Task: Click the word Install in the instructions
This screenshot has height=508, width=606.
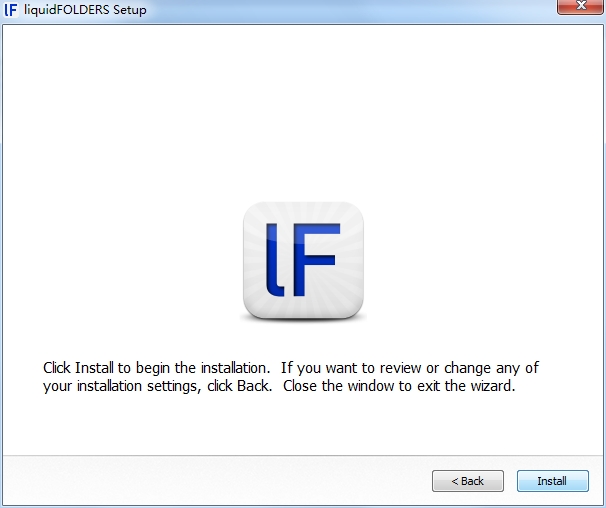Action: click(x=94, y=368)
